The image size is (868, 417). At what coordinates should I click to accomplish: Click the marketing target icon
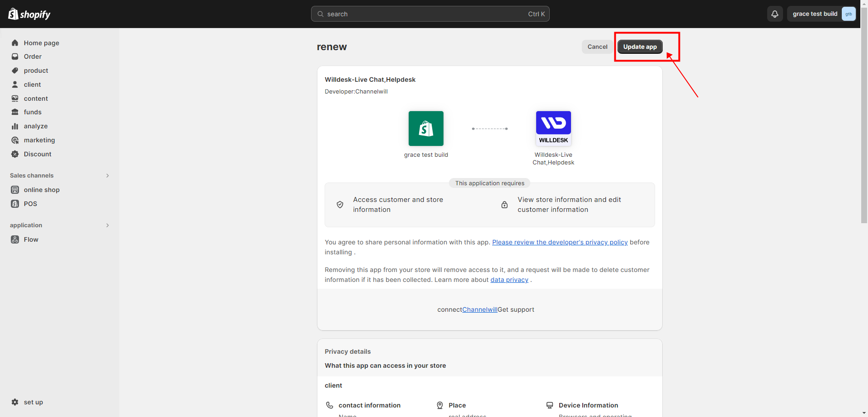(15, 140)
